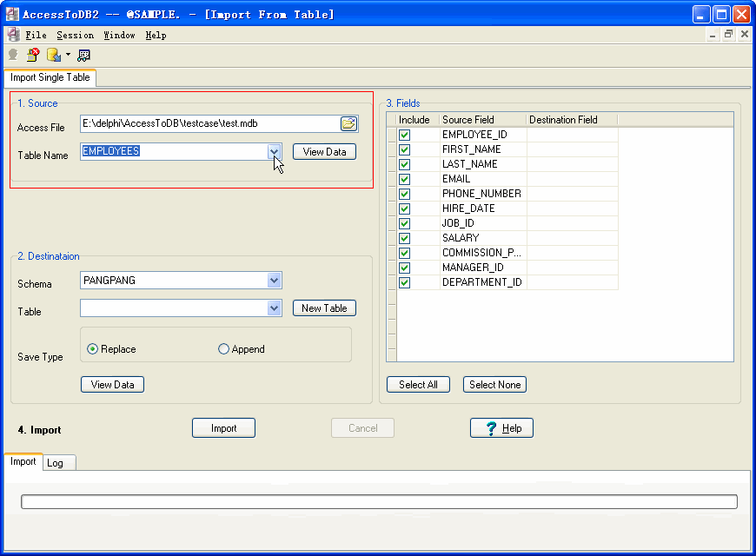Open the arrow next to the import icon
The height and width of the screenshot is (556, 756).
tap(68, 55)
